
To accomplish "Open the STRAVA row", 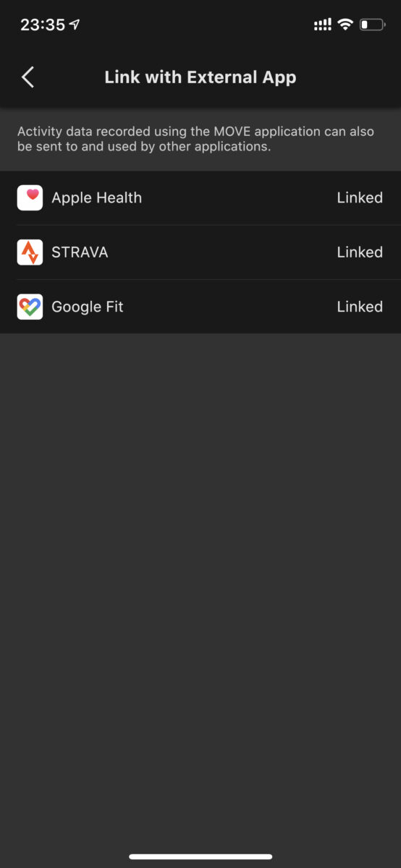I will point(200,252).
